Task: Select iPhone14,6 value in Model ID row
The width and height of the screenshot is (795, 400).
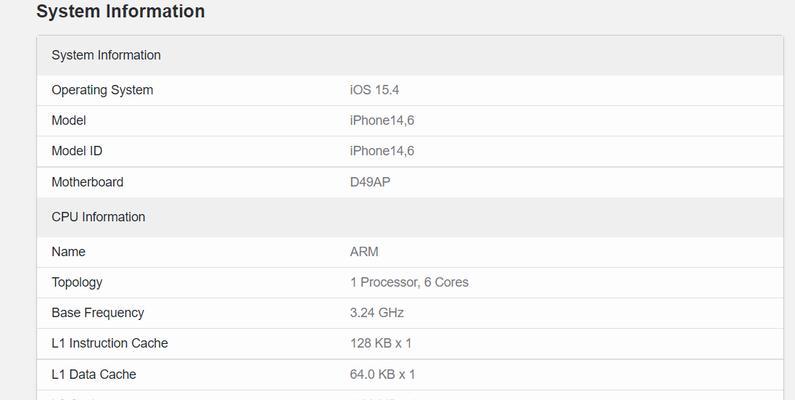Action: click(x=382, y=151)
